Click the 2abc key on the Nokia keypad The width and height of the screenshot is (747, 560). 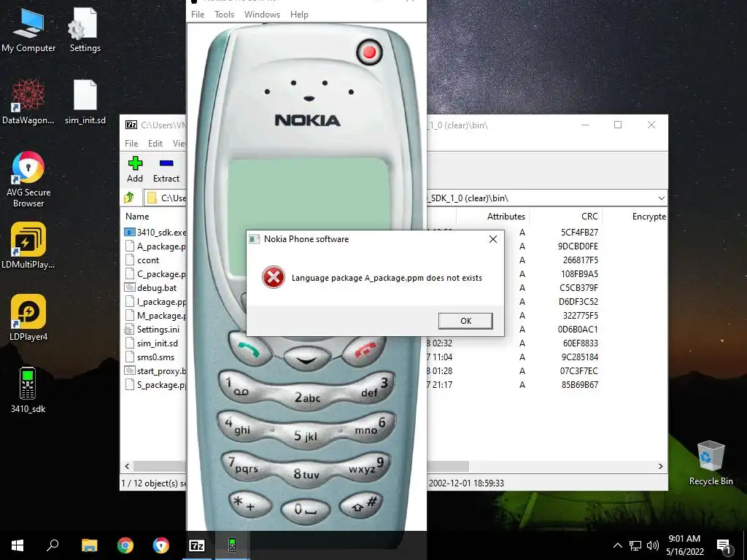[307, 398]
